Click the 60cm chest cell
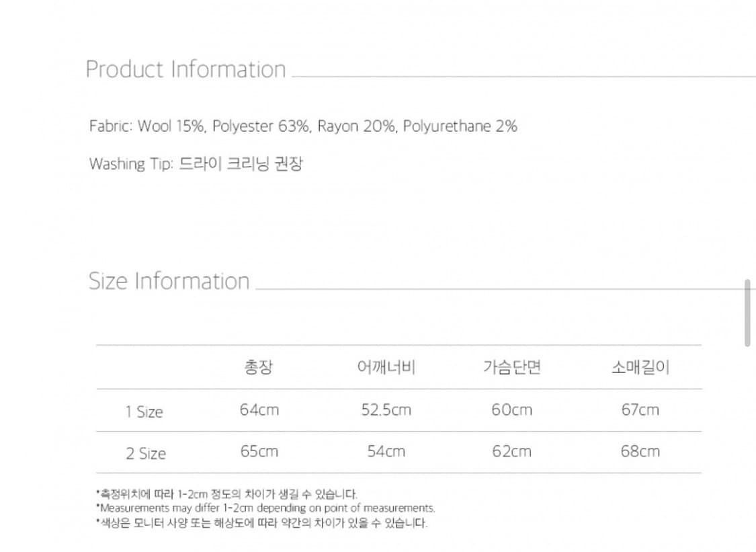This screenshot has width=756, height=552. [x=511, y=410]
